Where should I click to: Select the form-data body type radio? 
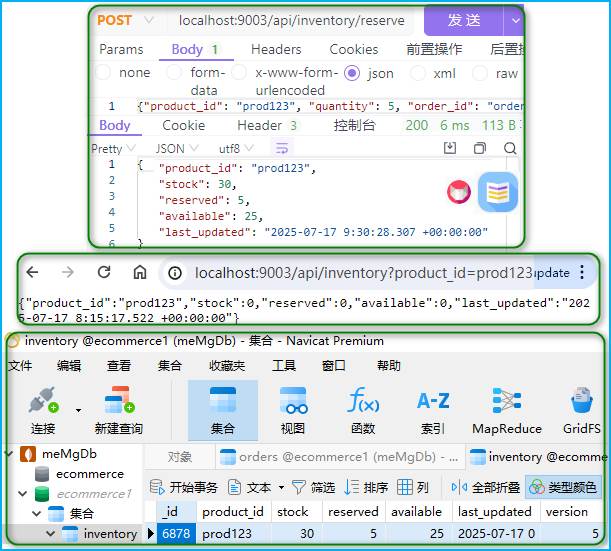[174, 72]
